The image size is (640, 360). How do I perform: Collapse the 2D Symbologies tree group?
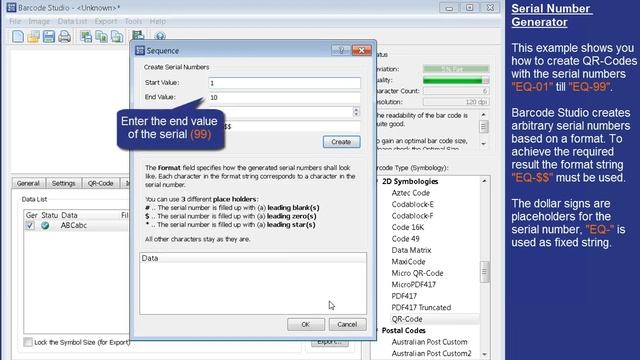point(377,181)
